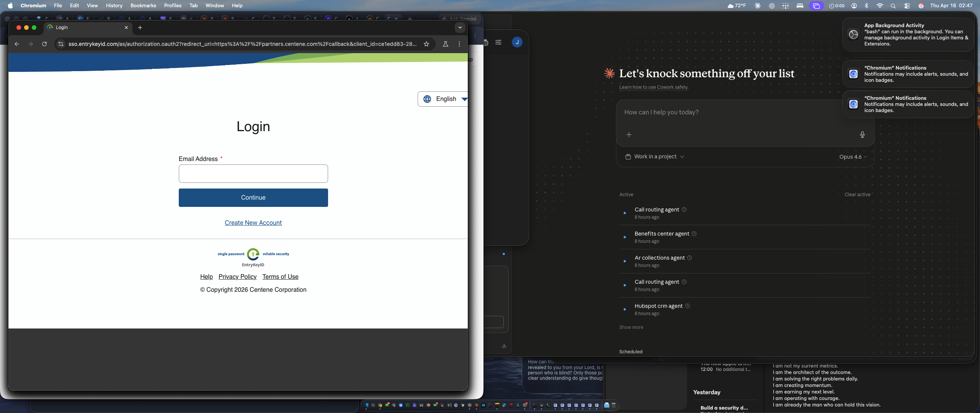Viewport: 980px width, 413px height.
Task: Open site information icon in address bar
Action: click(60, 44)
